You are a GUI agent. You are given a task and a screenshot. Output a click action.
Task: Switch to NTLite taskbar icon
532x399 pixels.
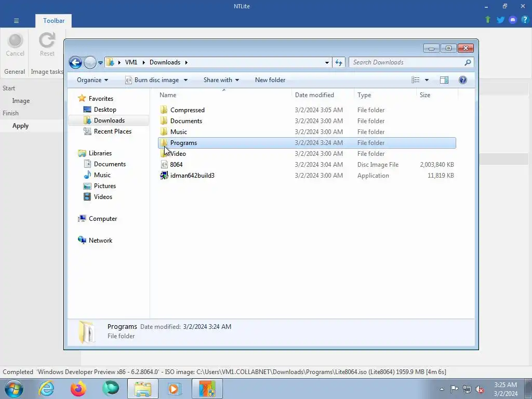207,389
